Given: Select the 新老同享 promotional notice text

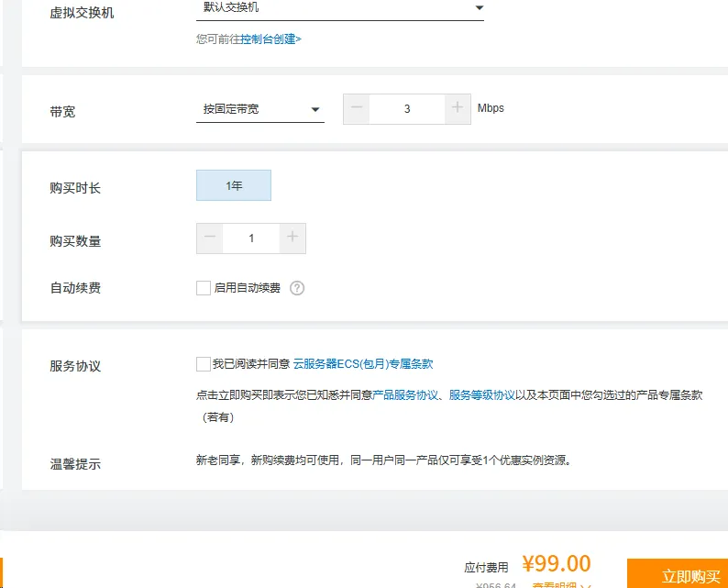Looking at the screenshot, I should [x=383, y=460].
